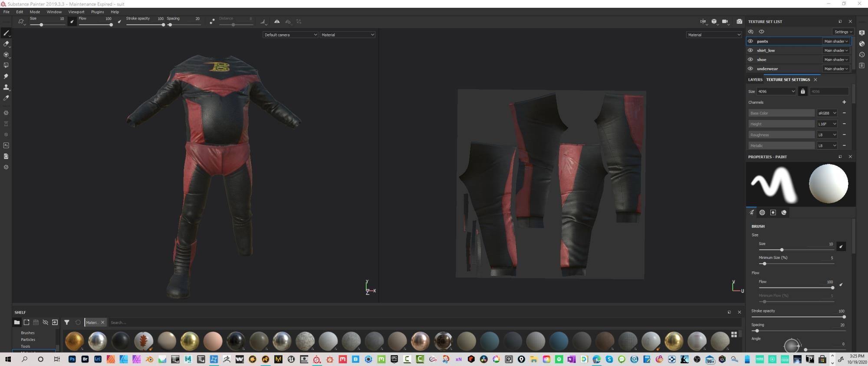Select the Clone stamp tool
868x366 pixels.
point(6,87)
